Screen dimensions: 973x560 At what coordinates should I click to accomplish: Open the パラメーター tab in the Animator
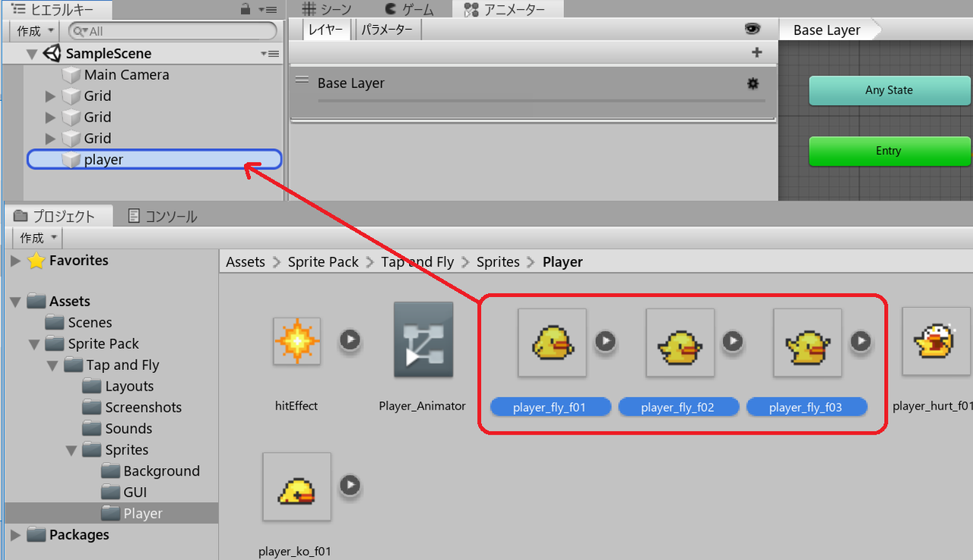click(387, 30)
